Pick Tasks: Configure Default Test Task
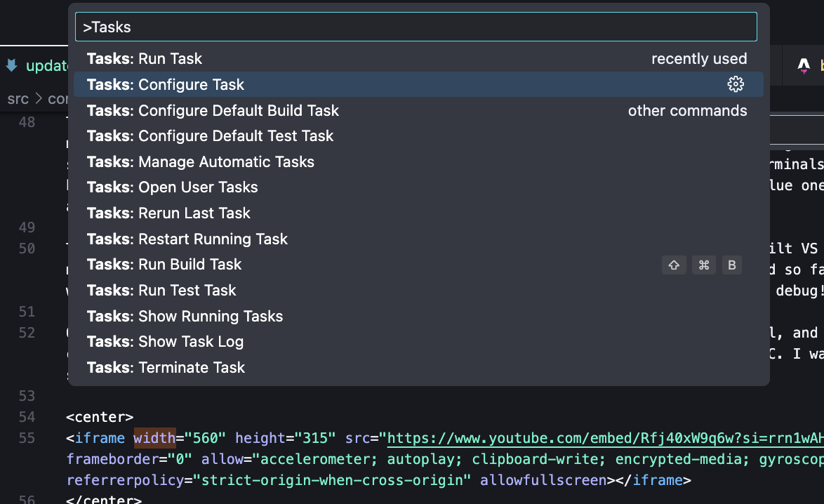824x504 pixels. tap(210, 136)
